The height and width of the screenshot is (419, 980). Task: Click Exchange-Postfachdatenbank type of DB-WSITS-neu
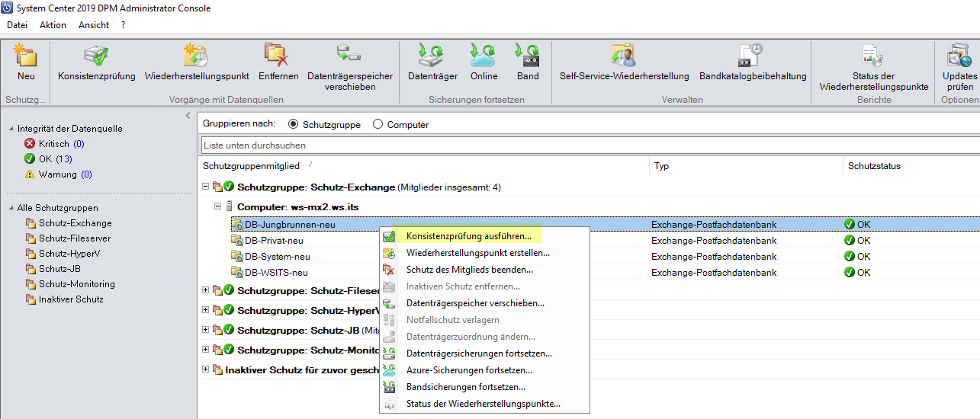pos(714,273)
